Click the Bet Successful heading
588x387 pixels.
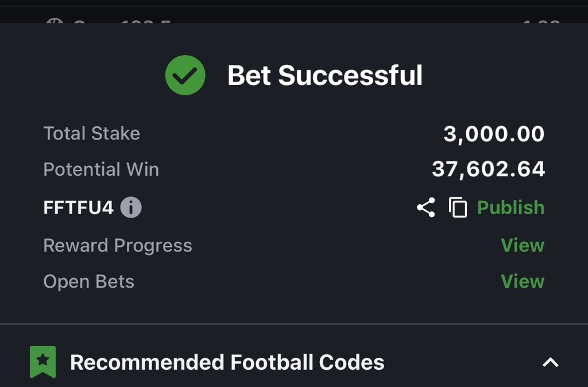pos(324,76)
